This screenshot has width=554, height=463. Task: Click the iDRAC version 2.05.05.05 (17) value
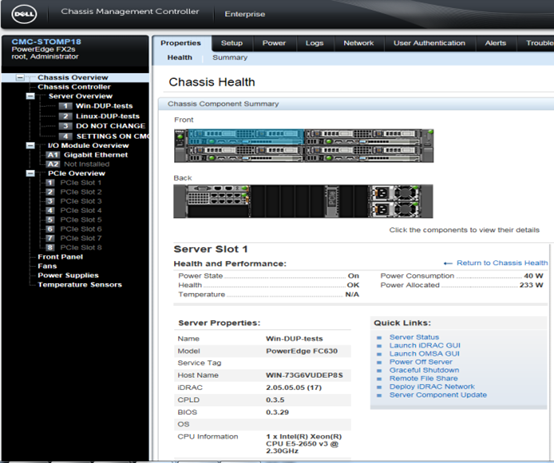[x=294, y=388]
